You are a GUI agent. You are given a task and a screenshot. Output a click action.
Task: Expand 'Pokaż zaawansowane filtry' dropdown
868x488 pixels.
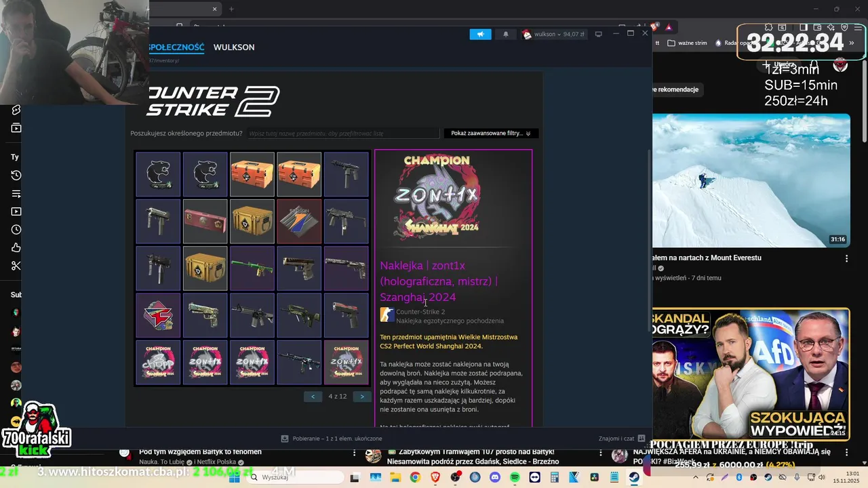(x=491, y=134)
